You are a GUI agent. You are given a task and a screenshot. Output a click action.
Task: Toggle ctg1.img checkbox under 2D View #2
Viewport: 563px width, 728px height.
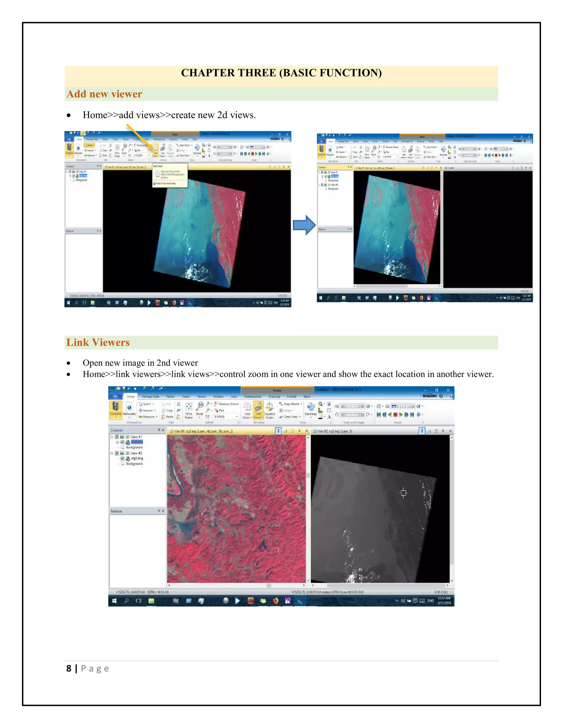coord(122,459)
